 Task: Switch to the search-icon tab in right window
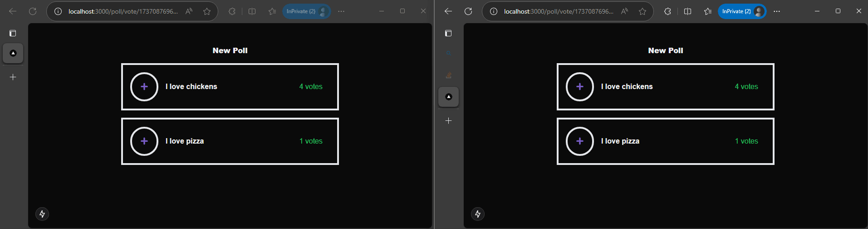(x=449, y=53)
